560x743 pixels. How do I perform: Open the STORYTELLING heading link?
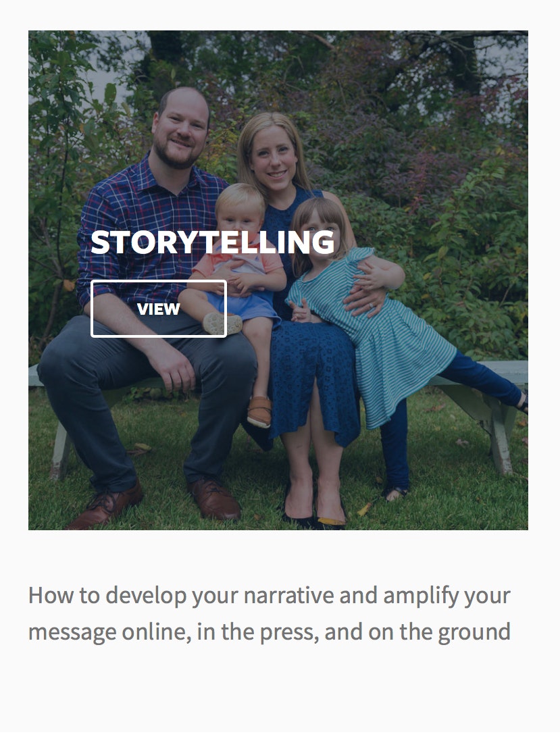pyautogui.click(x=213, y=242)
